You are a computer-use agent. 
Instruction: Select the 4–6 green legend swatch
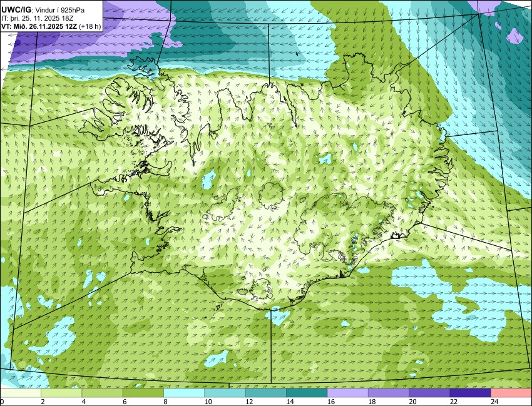tap(103, 393)
